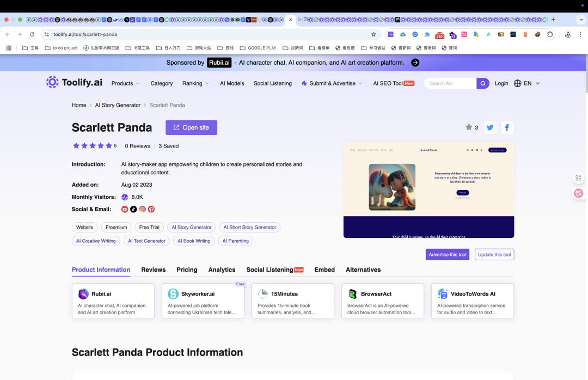
Task: Expand Submit & Advertise dropdown
Action: tap(332, 83)
